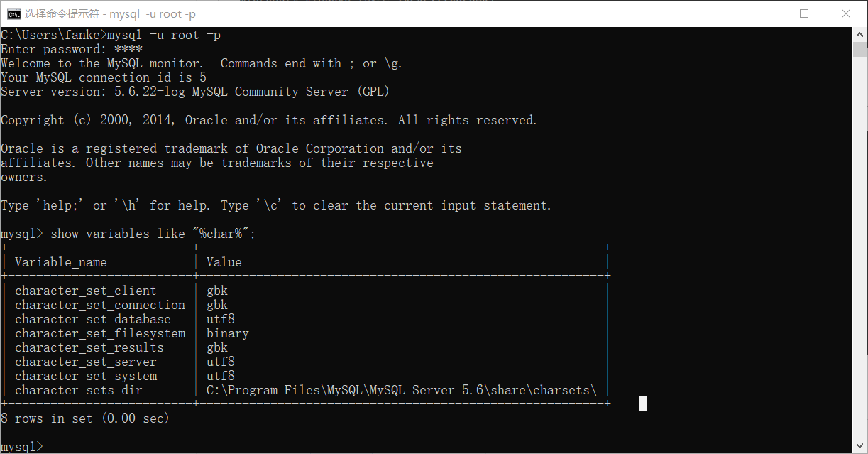Click the scrollbar down arrow
This screenshot has height=454, width=868.
860,447
